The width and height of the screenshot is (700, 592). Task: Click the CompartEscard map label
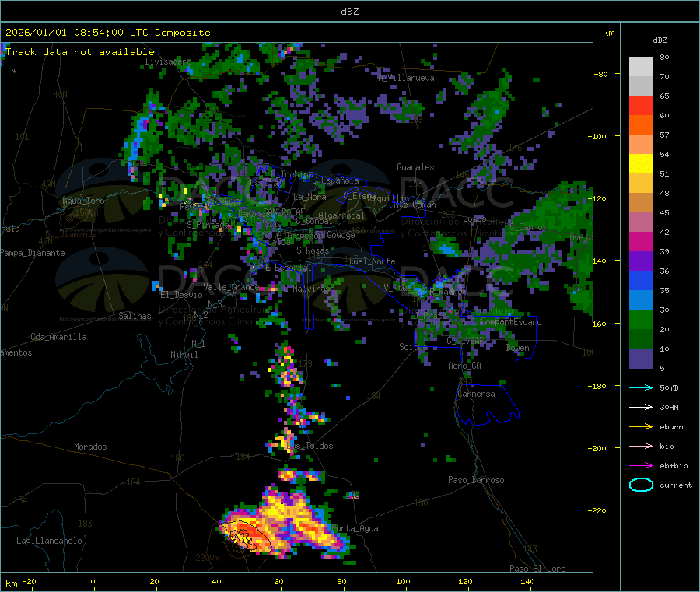pyautogui.click(x=511, y=321)
